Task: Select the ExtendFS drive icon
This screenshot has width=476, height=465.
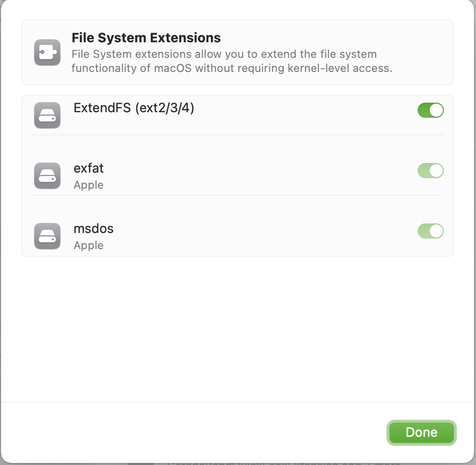Action: pos(47,115)
